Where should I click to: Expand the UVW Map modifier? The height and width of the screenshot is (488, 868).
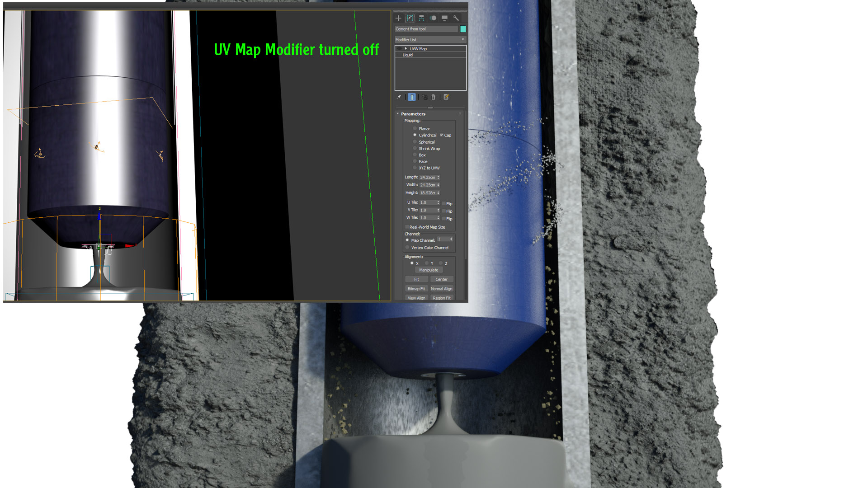(x=406, y=48)
